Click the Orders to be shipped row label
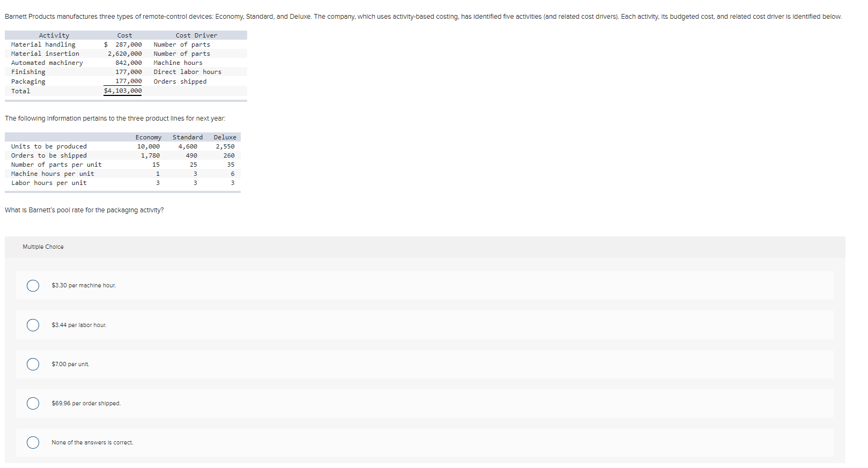This screenshot has width=868, height=468. click(49, 156)
